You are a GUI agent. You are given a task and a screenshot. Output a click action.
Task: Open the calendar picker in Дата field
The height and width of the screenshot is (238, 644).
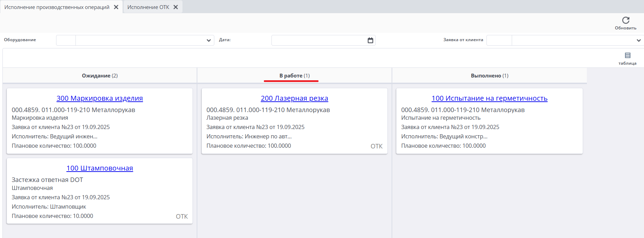pos(370,40)
